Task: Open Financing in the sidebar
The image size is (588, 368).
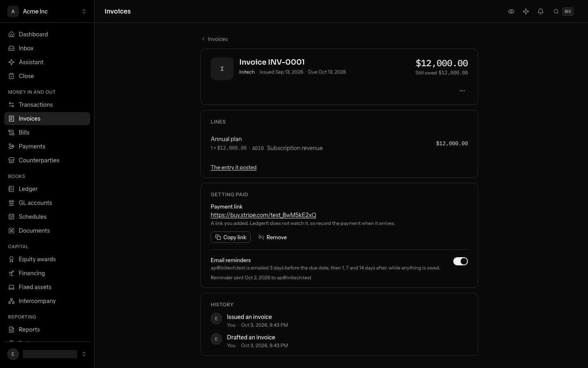Action: pos(47,273)
